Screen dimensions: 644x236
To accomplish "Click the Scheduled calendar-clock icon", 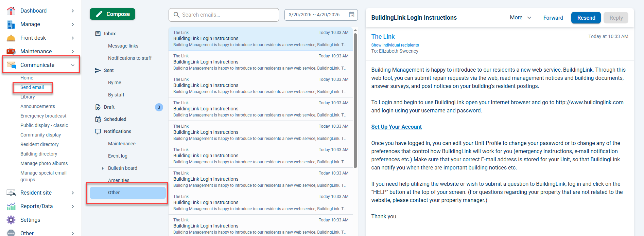I will (98, 119).
